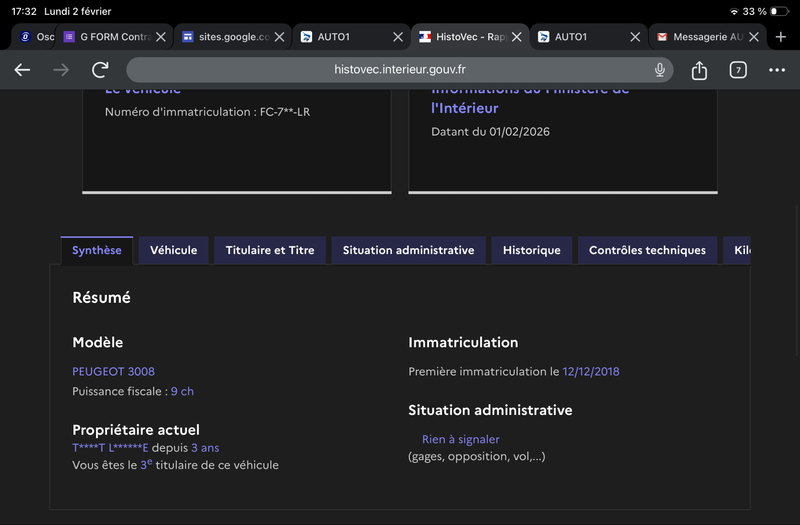Image resolution: width=800 pixels, height=525 pixels.
Task: Tap the microphone voice search icon
Action: click(x=660, y=70)
